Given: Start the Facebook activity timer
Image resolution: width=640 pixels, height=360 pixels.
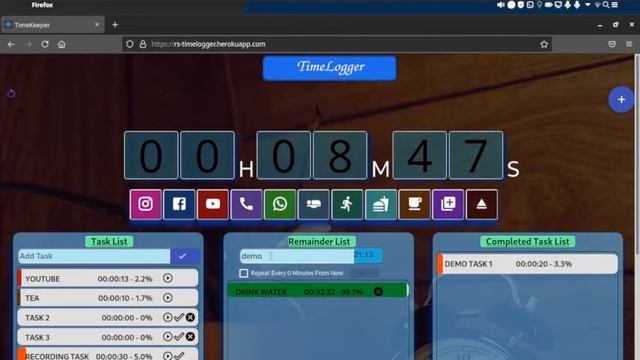Looking at the screenshot, I should pyautogui.click(x=179, y=204).
